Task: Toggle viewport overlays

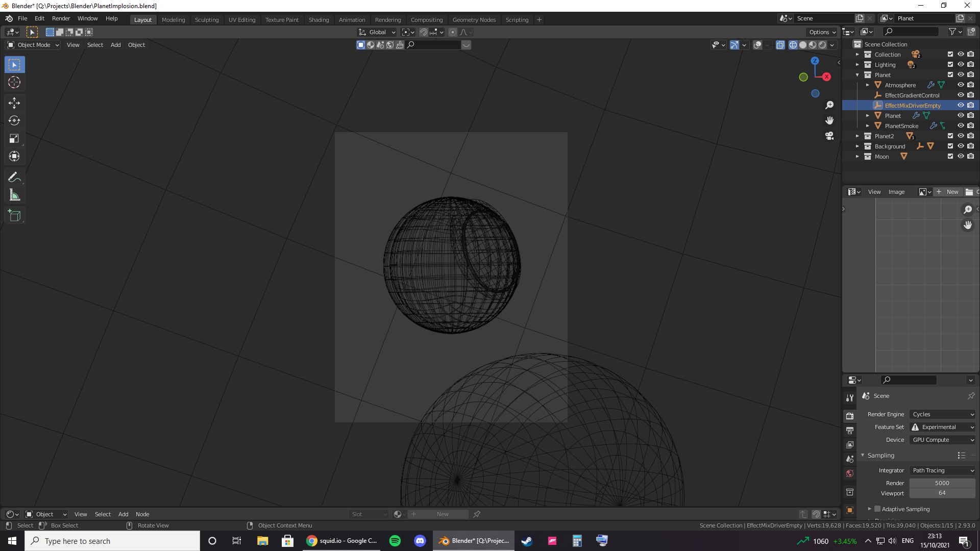Action: pos(757,45)
